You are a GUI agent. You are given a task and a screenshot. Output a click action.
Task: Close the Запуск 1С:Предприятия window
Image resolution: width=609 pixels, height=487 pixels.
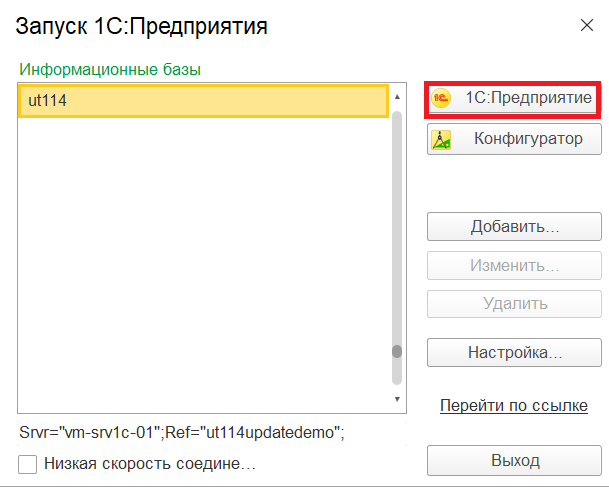(587, 26)
